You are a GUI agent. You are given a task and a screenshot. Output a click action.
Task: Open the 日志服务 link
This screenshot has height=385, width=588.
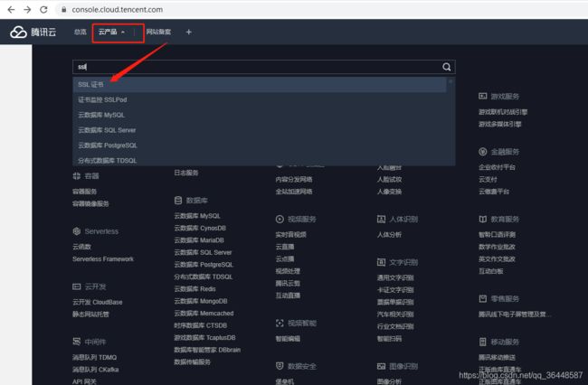click(186, 173)
